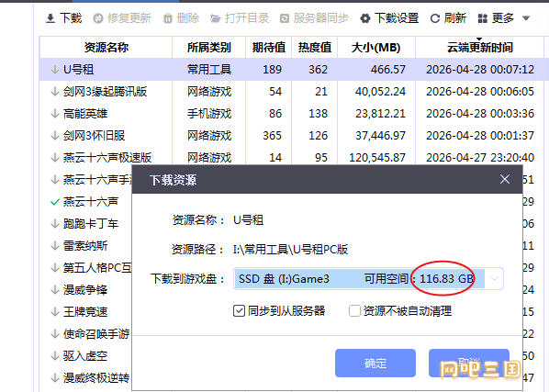Select the 漫威终极逆转 row
549x392 pixels.
(85, 378)
